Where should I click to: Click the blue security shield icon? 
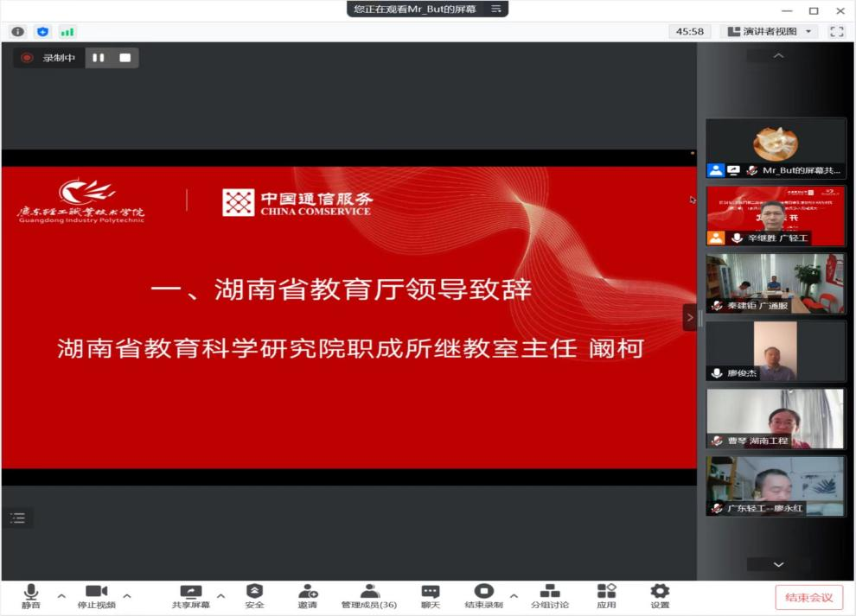click(42, 32)
